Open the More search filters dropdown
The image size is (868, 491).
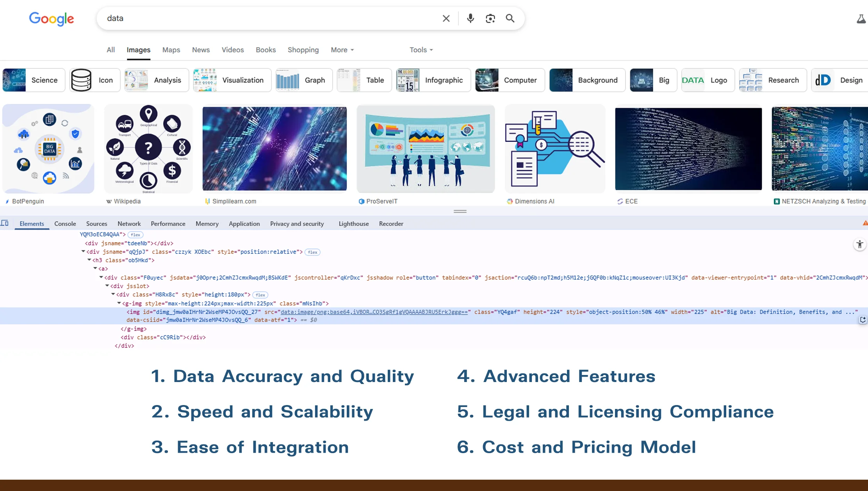(x=342, y=50)
